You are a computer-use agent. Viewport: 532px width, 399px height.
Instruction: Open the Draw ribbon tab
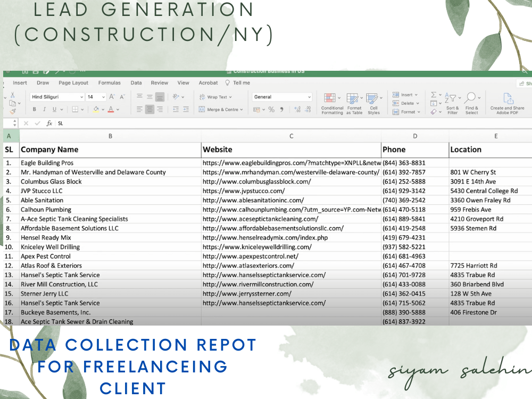pos(43,83)
